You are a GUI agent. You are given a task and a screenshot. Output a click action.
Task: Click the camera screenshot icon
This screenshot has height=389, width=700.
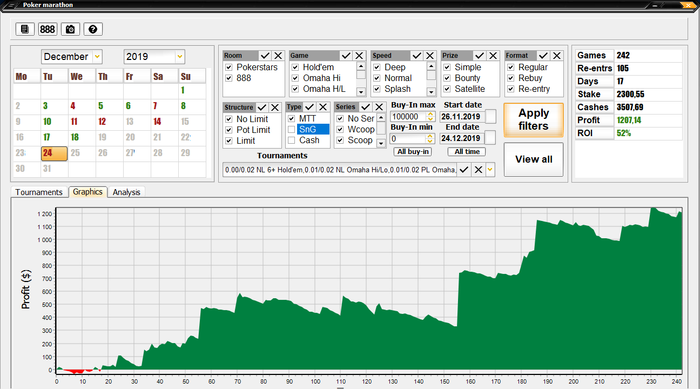coord(70,29)
